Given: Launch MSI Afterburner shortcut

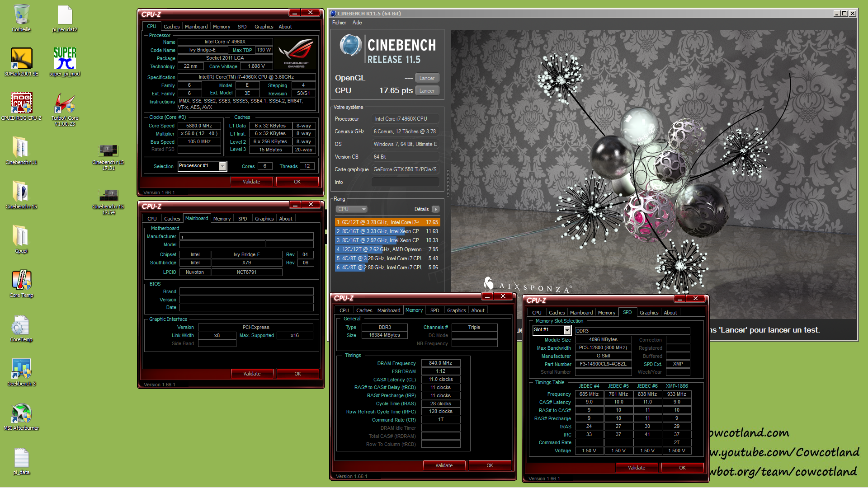Looking at the screenshot, I should 21,413.
